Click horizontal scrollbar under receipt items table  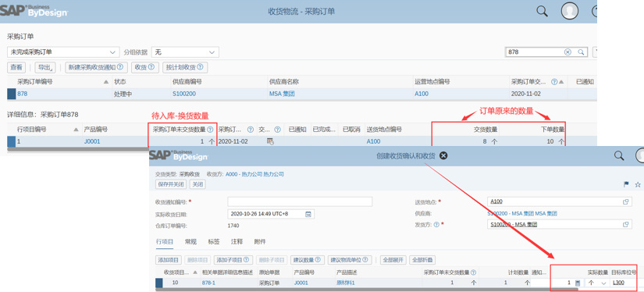366,289
